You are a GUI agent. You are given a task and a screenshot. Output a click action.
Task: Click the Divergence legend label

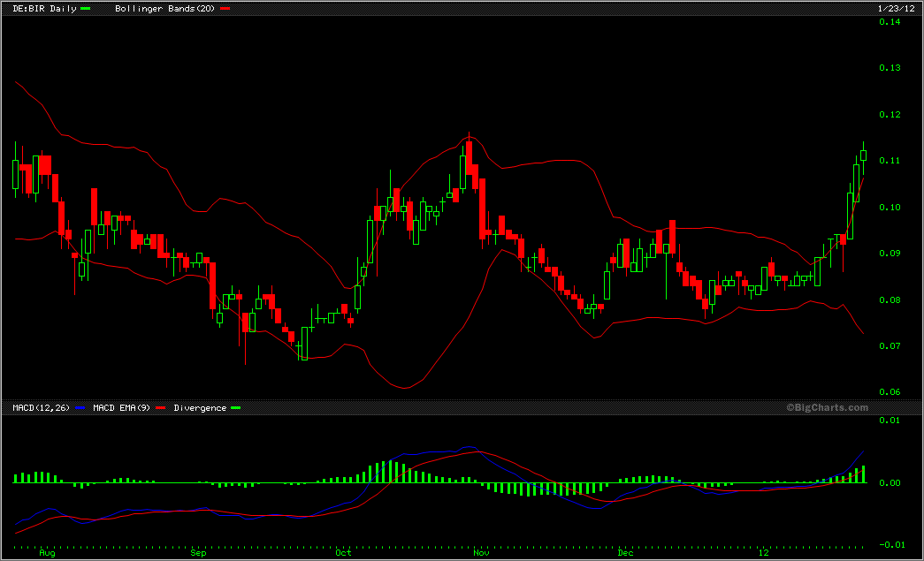200,407
